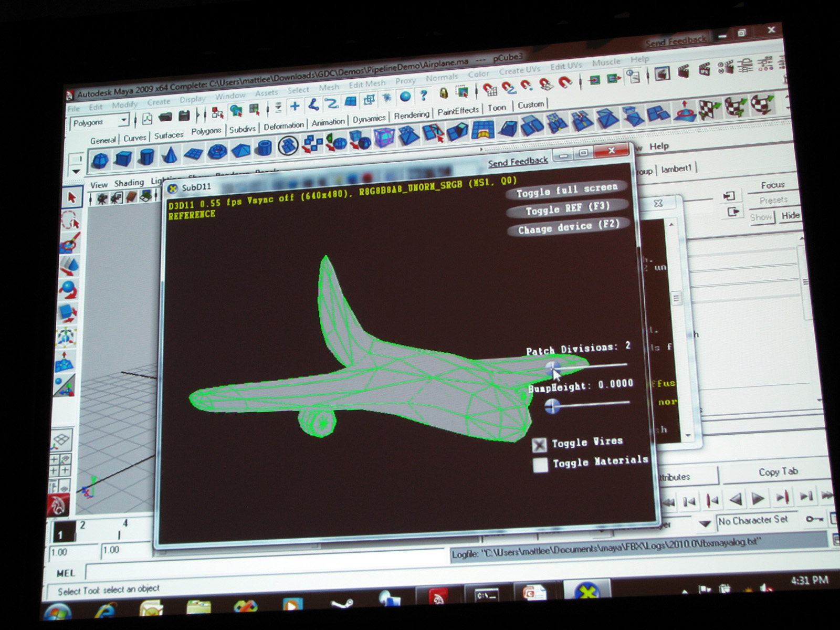This screenshot has width=840, height=630.
Task: Click the Snap to Points magnet icon
Action: click(527, 86)
